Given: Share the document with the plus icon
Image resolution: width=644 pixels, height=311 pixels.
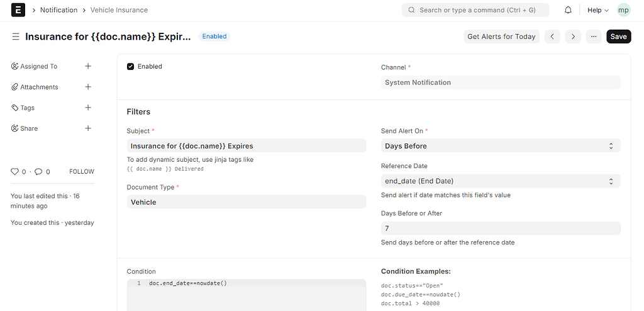Looking at the screenshot, I should (x=88, y=128).
